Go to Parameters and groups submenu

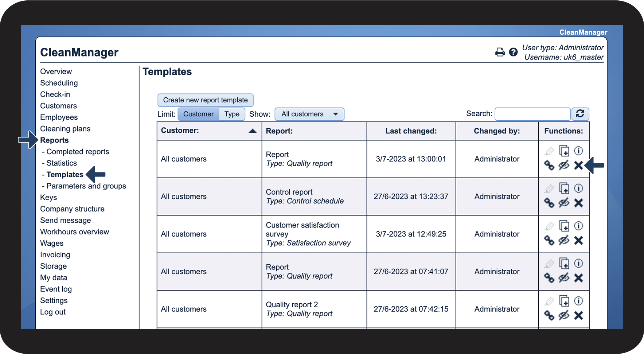(86, 186)
